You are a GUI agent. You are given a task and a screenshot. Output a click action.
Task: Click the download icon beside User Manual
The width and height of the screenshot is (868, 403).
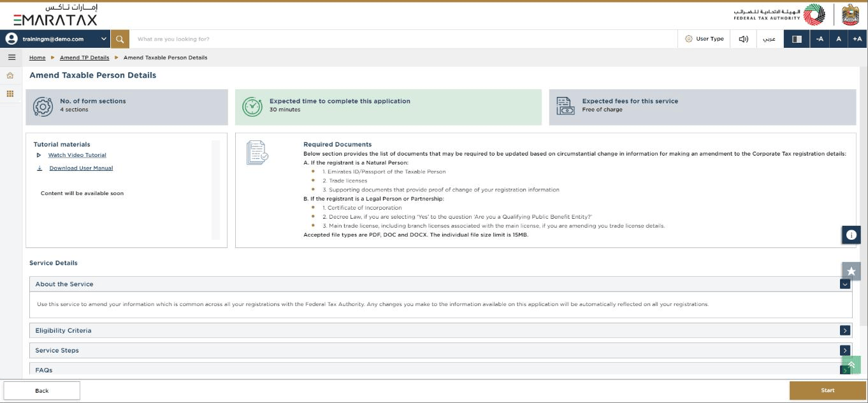[40, 168]
